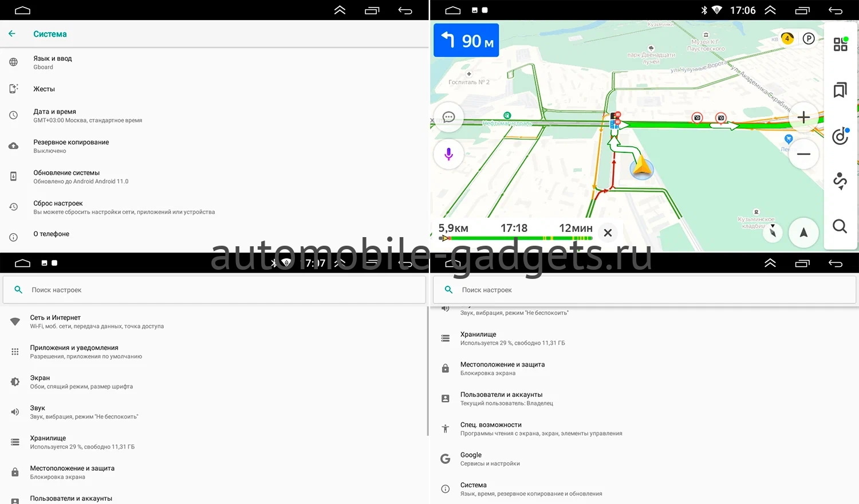Open the road chat speech bubble
Screen dimensions: 859x504
(448, 117)
